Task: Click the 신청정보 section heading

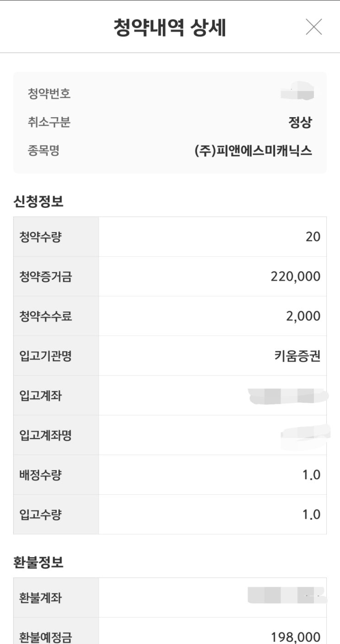Action: coord(38,202)
